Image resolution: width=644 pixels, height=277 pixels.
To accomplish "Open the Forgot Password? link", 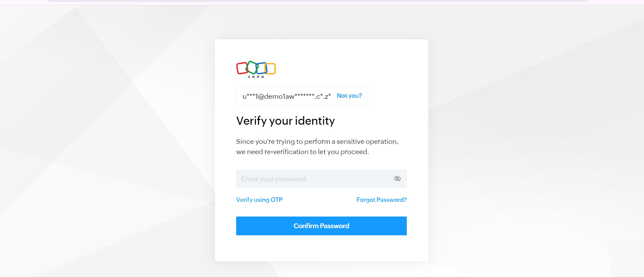I will pos(382,200).
